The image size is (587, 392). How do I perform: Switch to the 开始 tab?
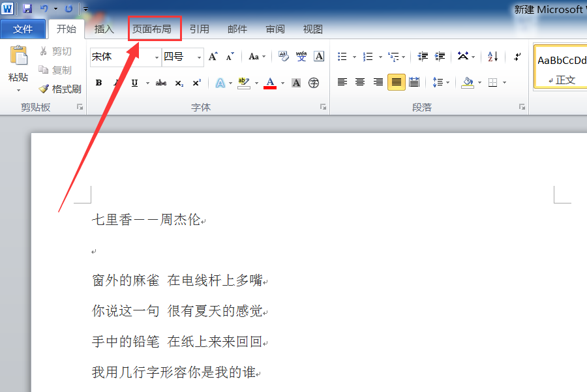67,29
